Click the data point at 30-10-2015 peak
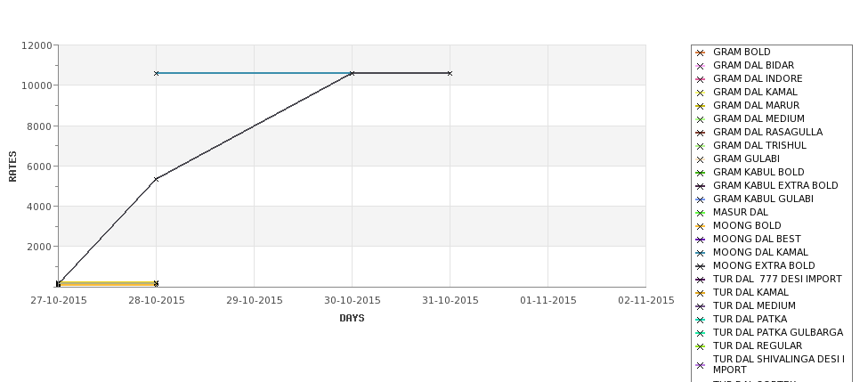This screenshot has height=382, width=868. (352, 73)
